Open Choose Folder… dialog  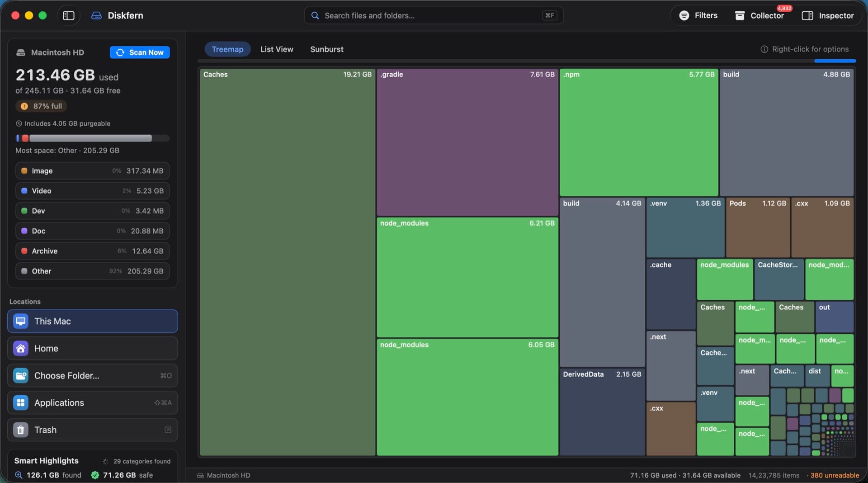[93, 375]
